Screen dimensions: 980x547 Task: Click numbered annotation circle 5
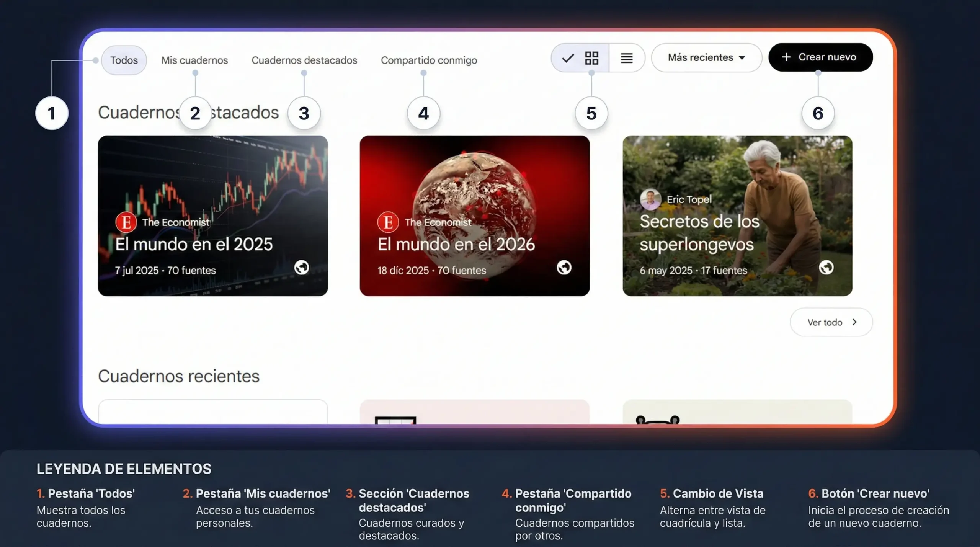click(591, 113)
